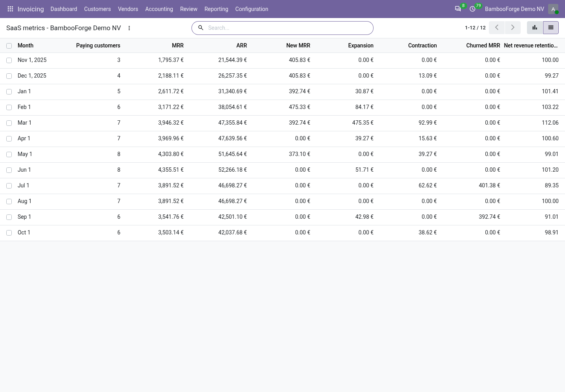Sort by Paying customers column header
Screen dimensions: 565x392
point(98,45)
